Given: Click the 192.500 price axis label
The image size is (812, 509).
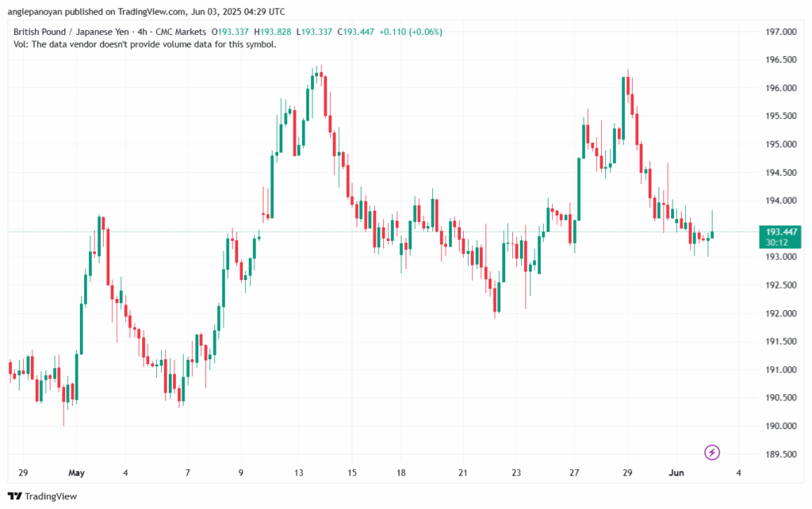Looking at the screenshot, I should pos(781,285).
